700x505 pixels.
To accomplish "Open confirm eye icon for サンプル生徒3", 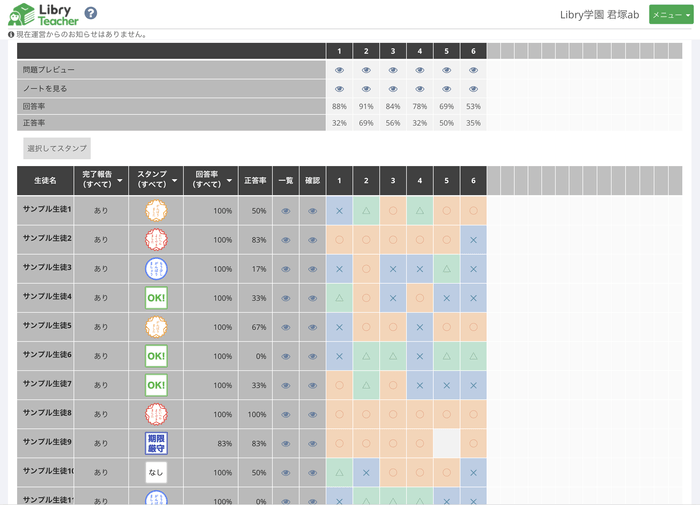I will click(313, 269).
